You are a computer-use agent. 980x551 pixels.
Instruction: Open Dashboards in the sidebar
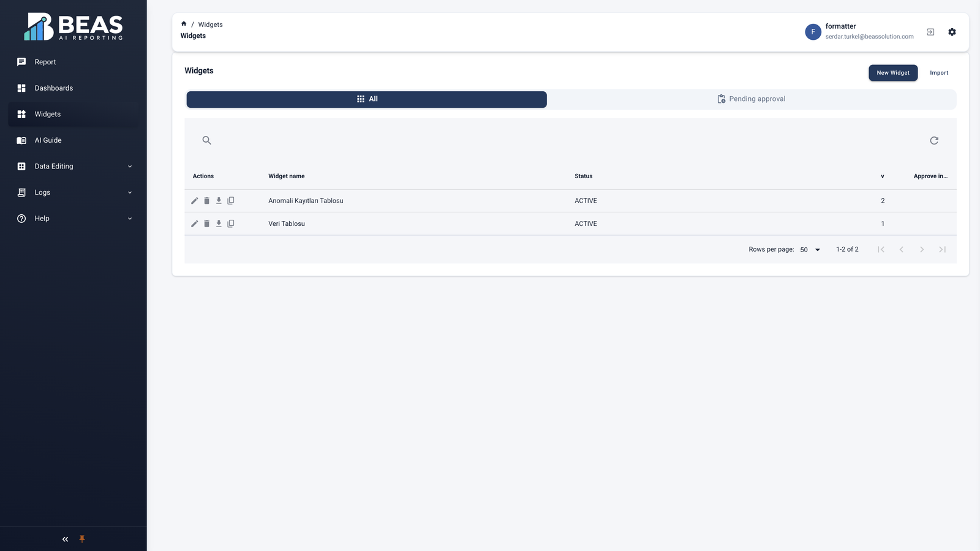point(73,88)
